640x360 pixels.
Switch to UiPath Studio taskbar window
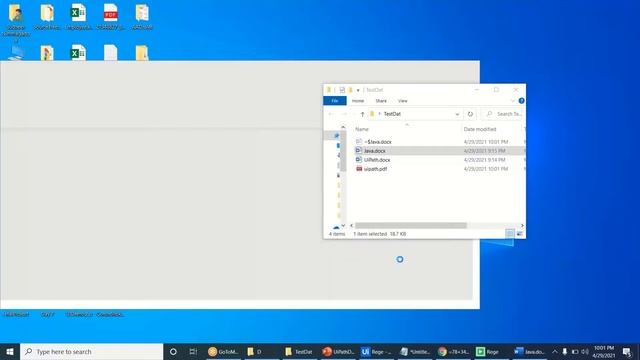(x=376, y=351)
